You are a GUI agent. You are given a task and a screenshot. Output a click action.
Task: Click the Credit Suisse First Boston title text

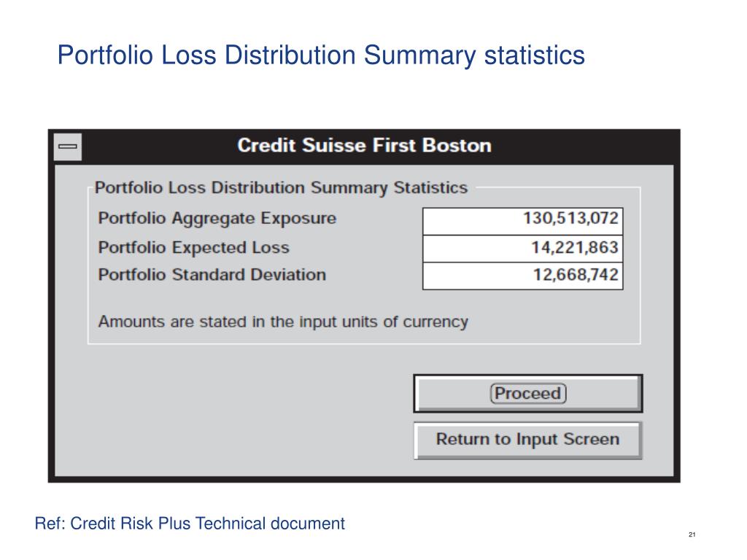click(364, 145)
